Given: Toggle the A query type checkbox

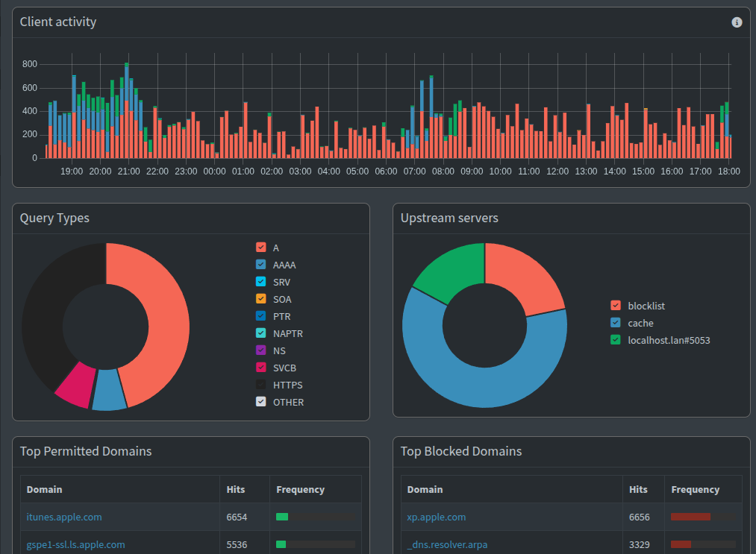Looking at the screenshot, I should click(x=261, y=248).
